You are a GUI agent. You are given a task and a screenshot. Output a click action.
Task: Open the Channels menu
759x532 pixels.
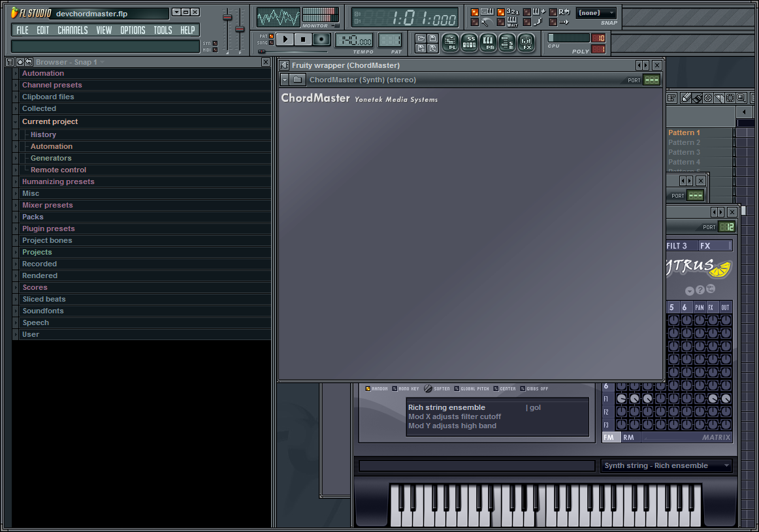pyautogui.click(x=73, y=30)
